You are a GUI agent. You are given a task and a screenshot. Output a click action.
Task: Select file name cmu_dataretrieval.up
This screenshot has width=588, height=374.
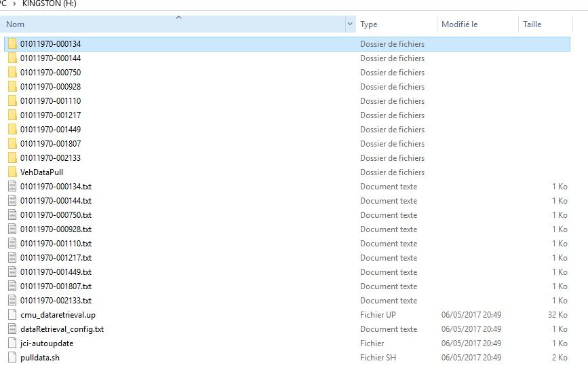58,315
